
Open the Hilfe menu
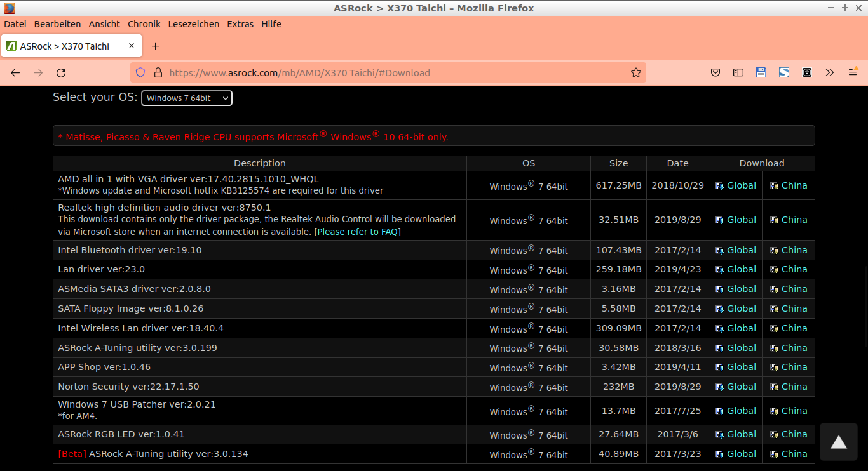[271, 24]
